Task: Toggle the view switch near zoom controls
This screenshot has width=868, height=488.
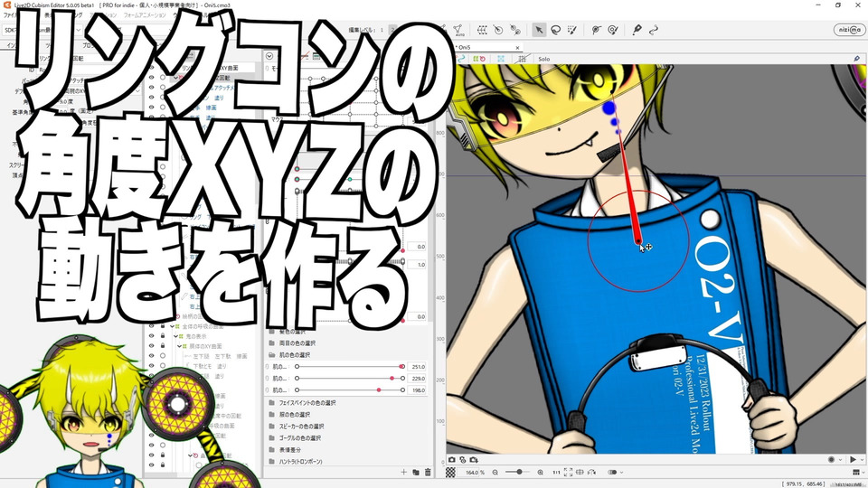Action: (x=612, y=473)
